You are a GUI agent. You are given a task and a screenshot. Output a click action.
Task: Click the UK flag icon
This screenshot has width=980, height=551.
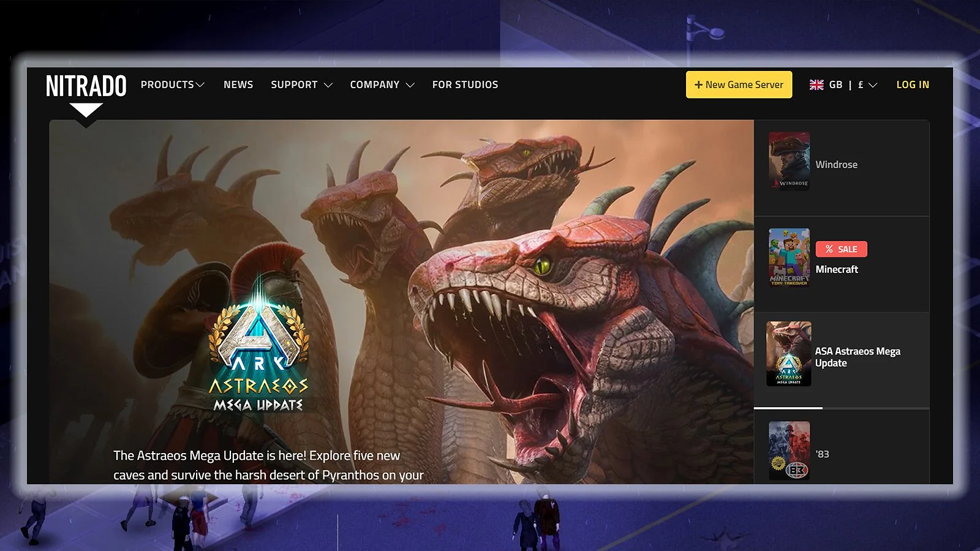(816, 85)
